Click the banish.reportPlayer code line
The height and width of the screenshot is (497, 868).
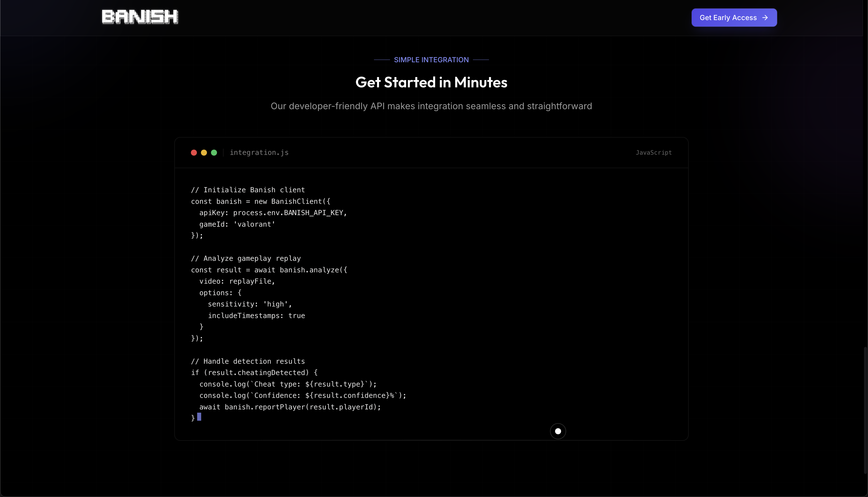(x=290, y=407)
